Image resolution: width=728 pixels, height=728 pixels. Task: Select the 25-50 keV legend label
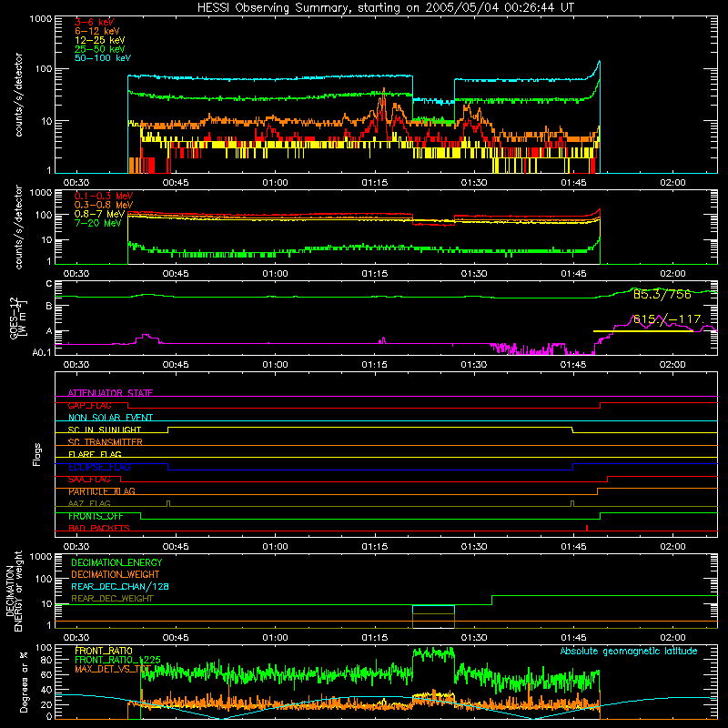click(100, 49)
